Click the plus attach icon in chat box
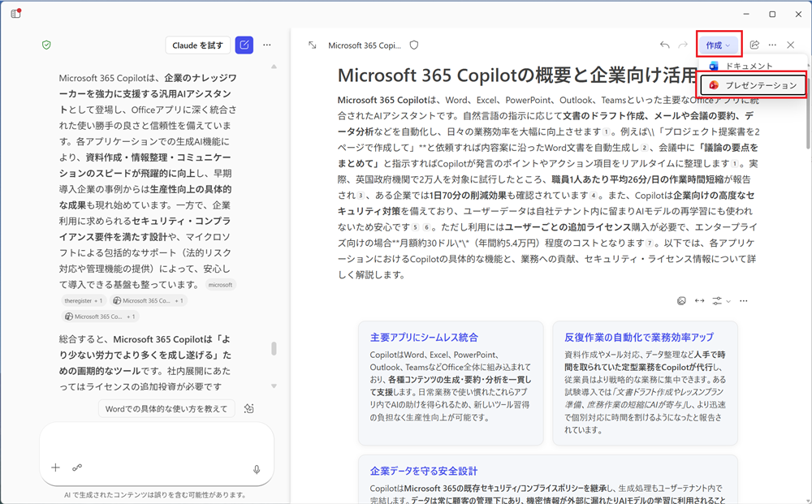 (56, 467)
